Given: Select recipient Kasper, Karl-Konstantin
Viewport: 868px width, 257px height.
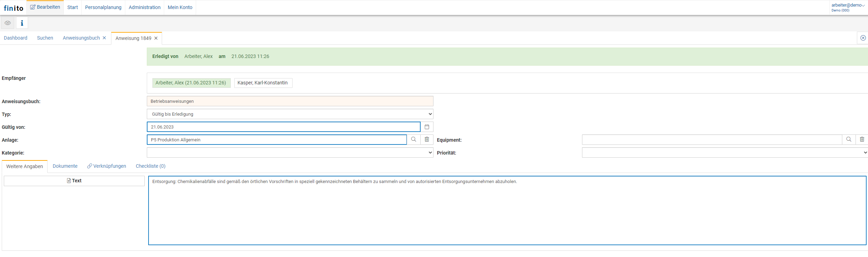Looking at the screenshot, I should [263, 83].
